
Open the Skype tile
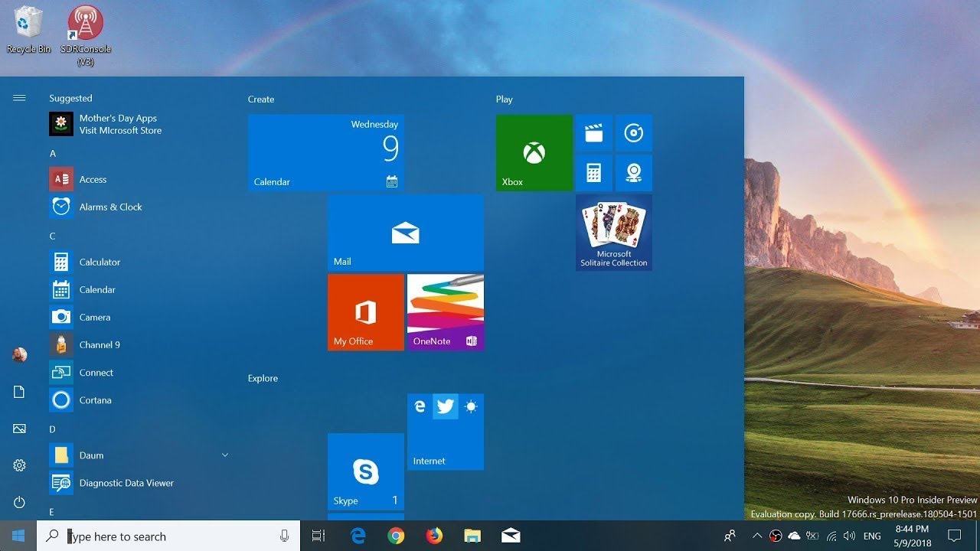[x=366, y=471]
